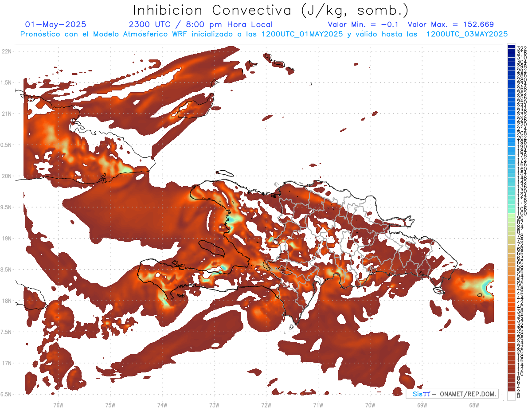Click the '10' value on the color scale

(x=520, y=374)
